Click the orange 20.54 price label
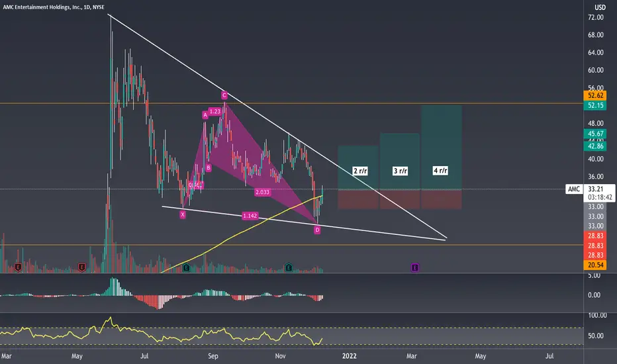This screenshot has height=364, width=617. pyautogui.click(x=595, y=265)
